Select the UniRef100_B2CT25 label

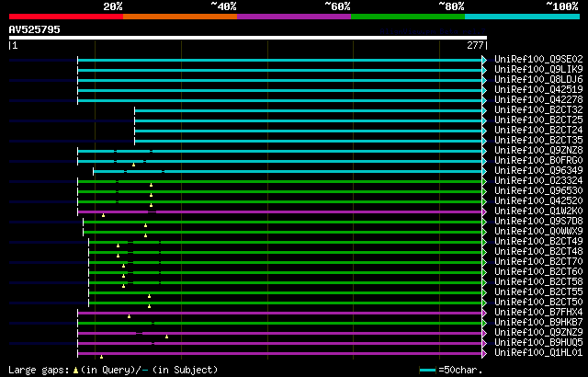tap(538, 120)
